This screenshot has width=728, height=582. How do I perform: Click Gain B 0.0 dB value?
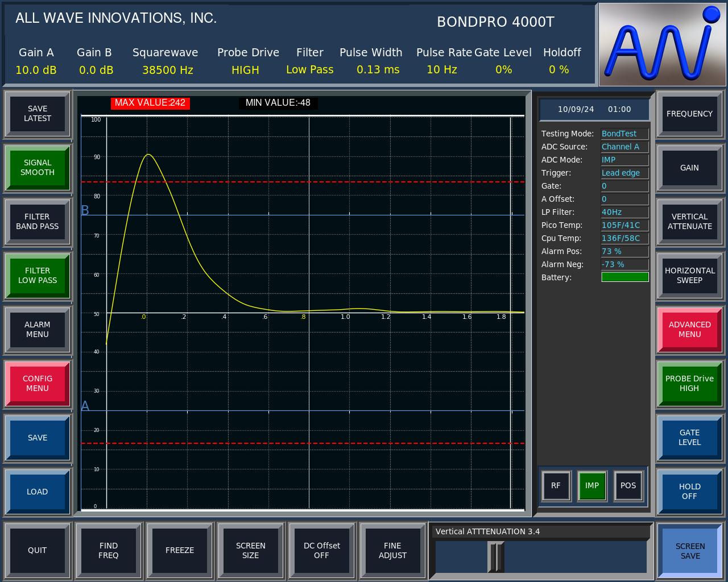96,70
